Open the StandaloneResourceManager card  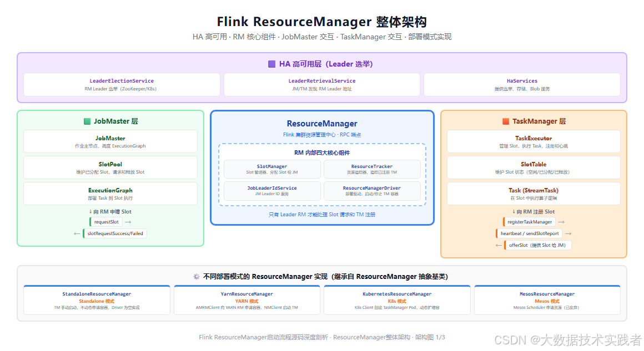(x=97, y=300)
